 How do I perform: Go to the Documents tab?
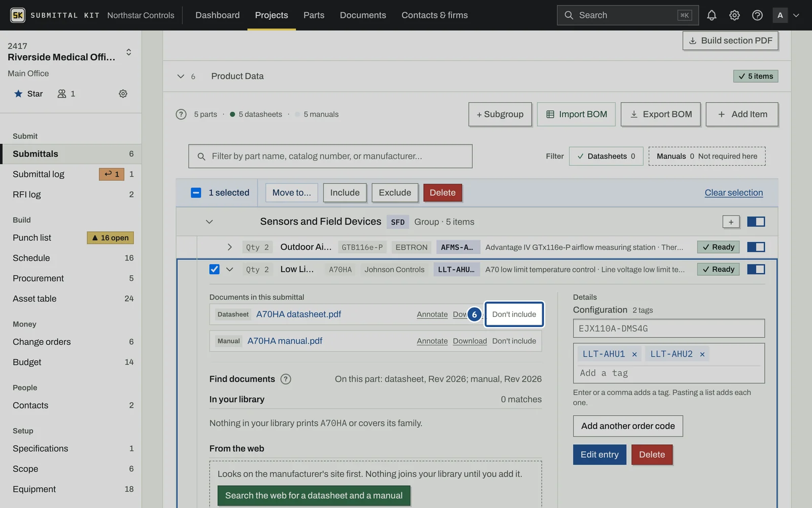pyautogui.click(x=363, y=15)
